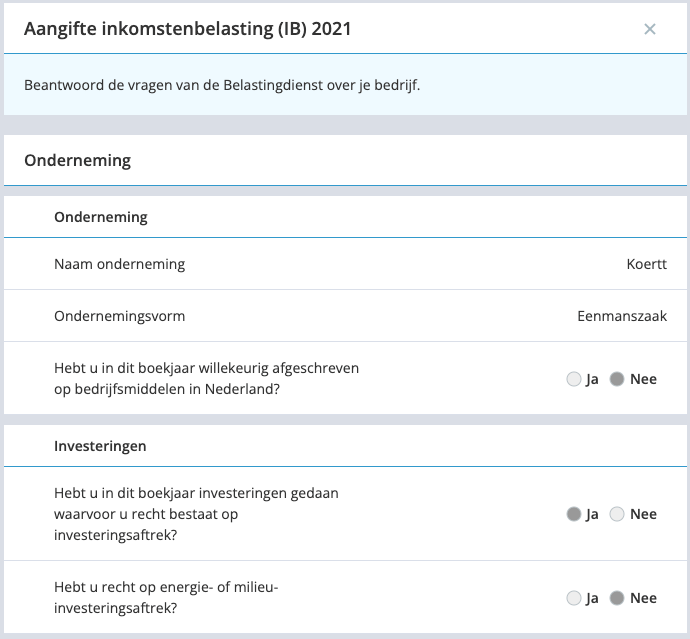Image resolution: width=690 pixels, height=639 pixels.
Task: Click the Aangifte inkomstenbelasting (IB) 2021 title
Action: coord(187,29)
